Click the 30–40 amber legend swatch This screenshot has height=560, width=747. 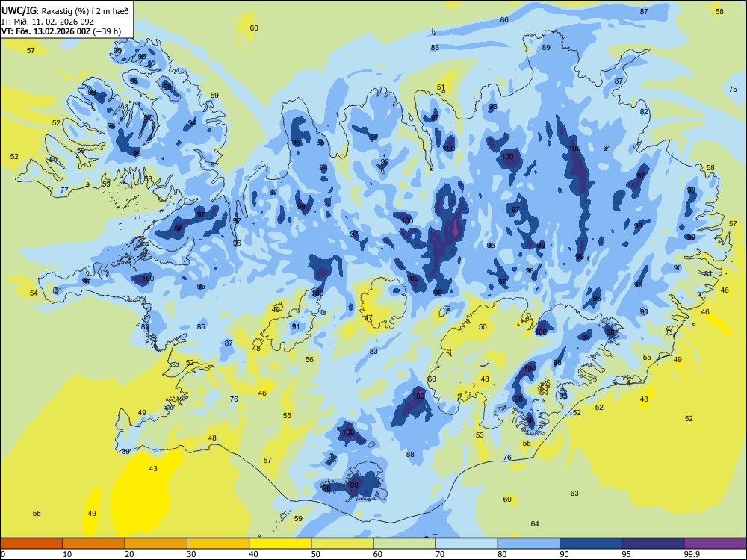tap(218, 544)
